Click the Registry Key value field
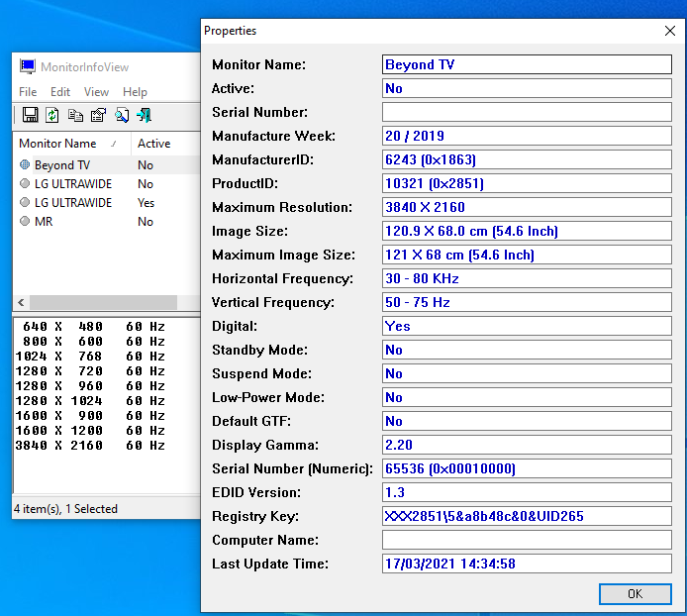687x616 pixels. click(x=527, y=516)
